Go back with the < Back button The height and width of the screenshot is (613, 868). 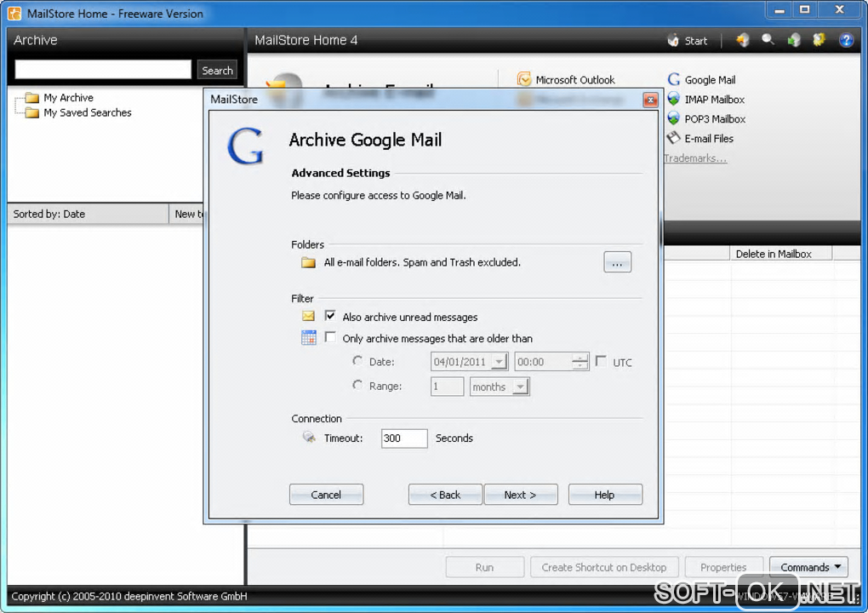point(445,495)
